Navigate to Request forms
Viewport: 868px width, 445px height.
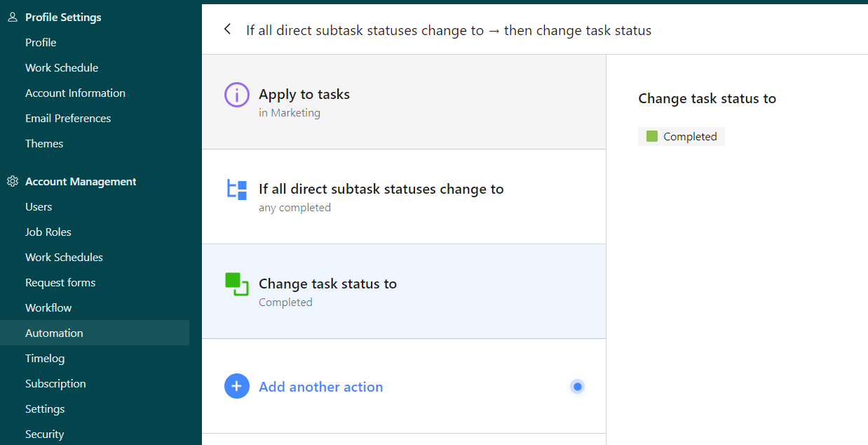60,282
